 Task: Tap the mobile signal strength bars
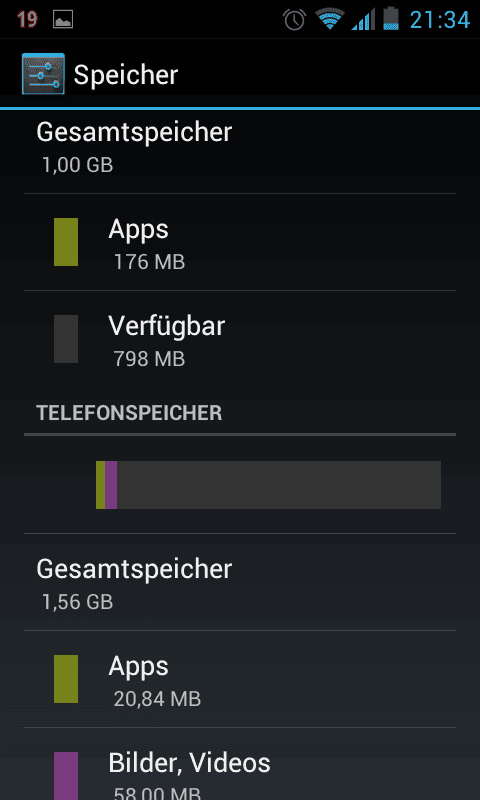(363, 19)
